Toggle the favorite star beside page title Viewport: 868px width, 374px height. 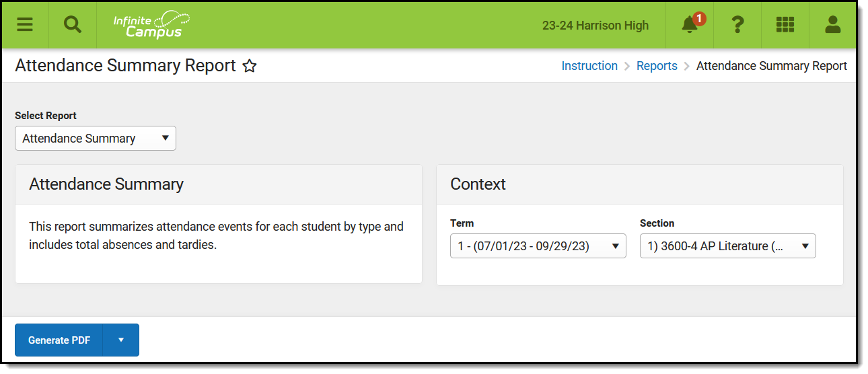[250, 66]
